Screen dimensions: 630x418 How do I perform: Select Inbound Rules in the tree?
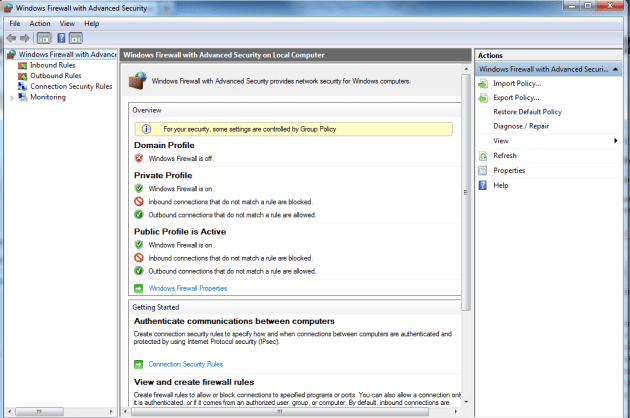tap(53, 65)
